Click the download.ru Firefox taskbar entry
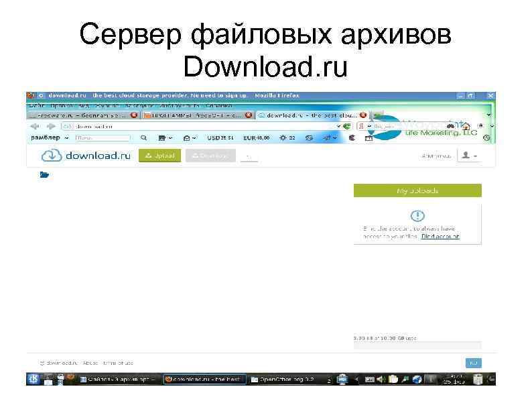The width and height of the screenshot is (532, 399). click(204, 380)
